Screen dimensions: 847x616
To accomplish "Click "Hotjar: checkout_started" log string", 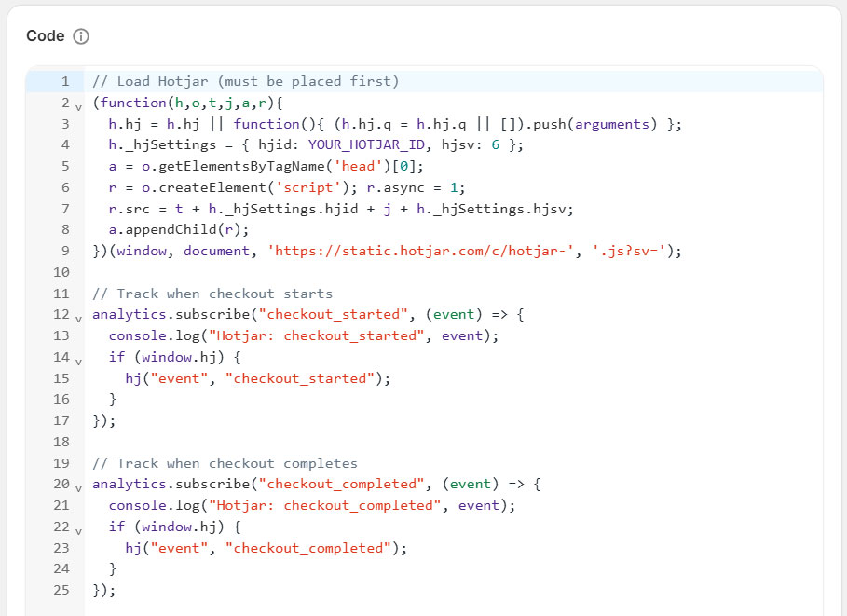I will [317, 336].
